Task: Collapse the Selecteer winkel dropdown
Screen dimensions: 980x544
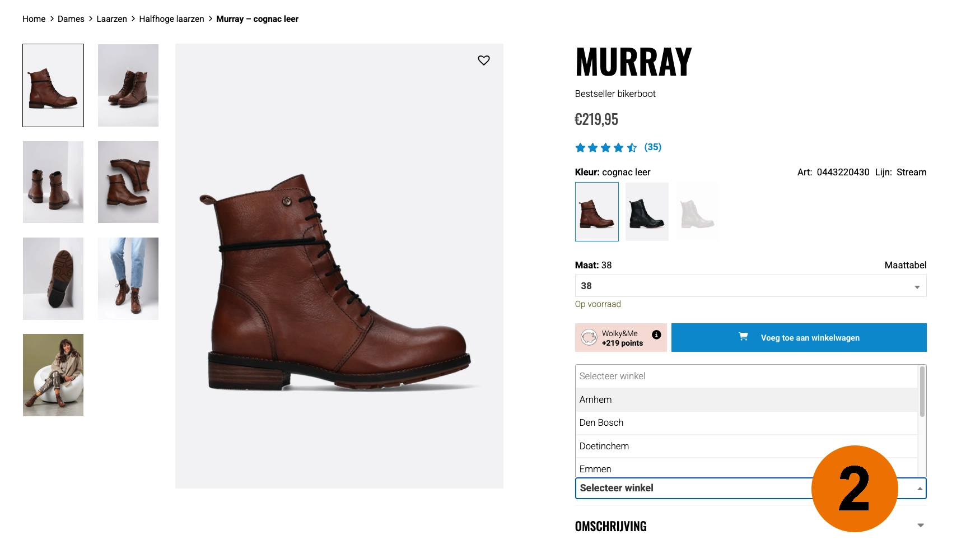Action: [750, 488]
